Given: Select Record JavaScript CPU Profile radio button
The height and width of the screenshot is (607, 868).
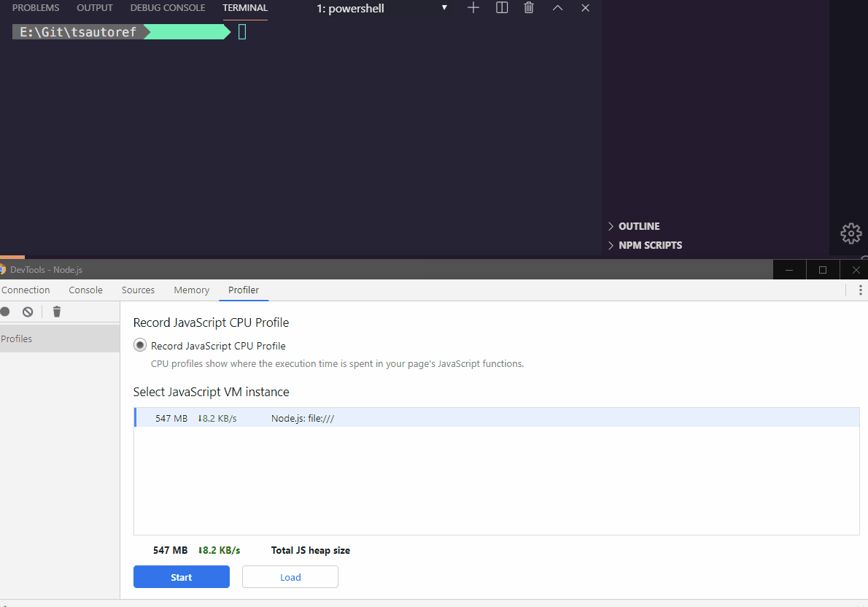Looking at the screenshot, I should tap(140, 345).
